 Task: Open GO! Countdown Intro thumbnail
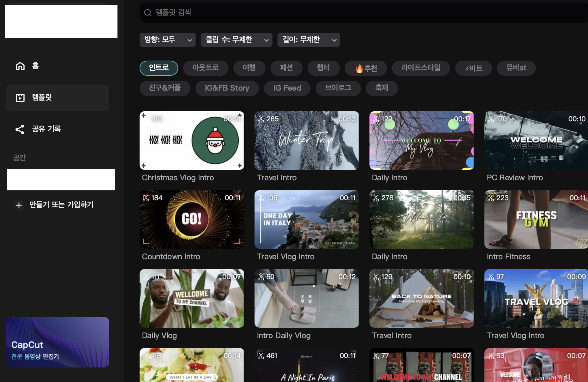coord(192,219)
